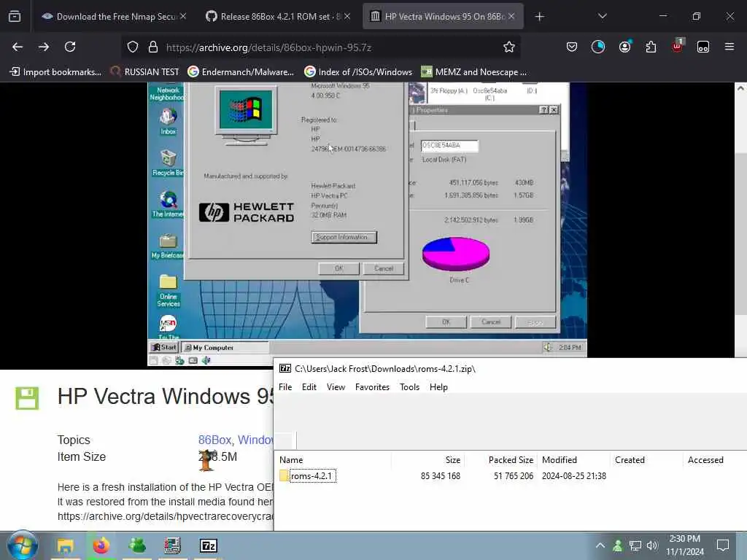
Task: Open Import bookmarks toolbar item
Action: pyautogui.click(x=55, y=72)
